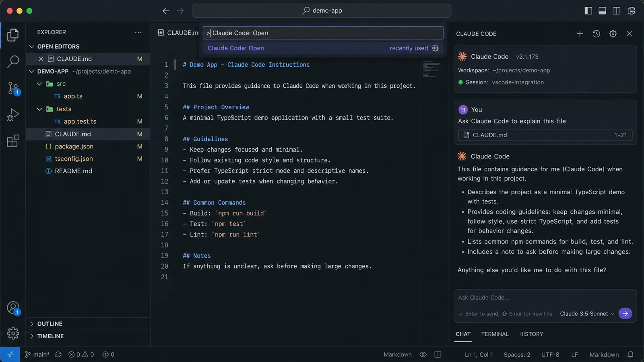This screenshot has width=644, height=362.
Task: Go to line via Ln 1, Col 1
Action: [479, 354]
